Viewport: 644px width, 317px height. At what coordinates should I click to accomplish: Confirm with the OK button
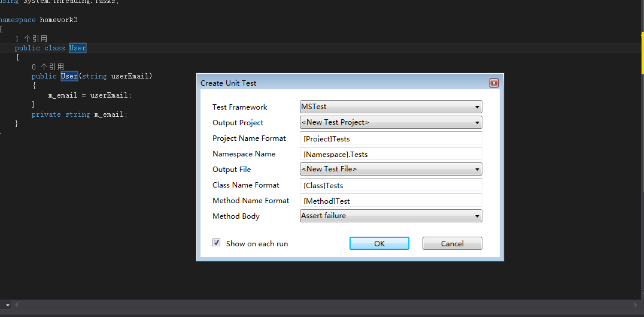click(x=379, y=243)
